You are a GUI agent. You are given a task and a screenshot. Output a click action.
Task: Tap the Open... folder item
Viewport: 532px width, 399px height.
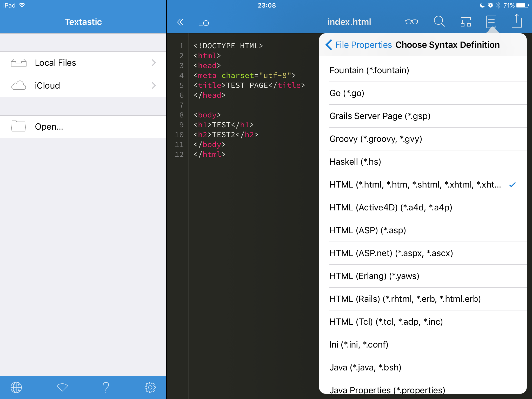tap(49, 127)
